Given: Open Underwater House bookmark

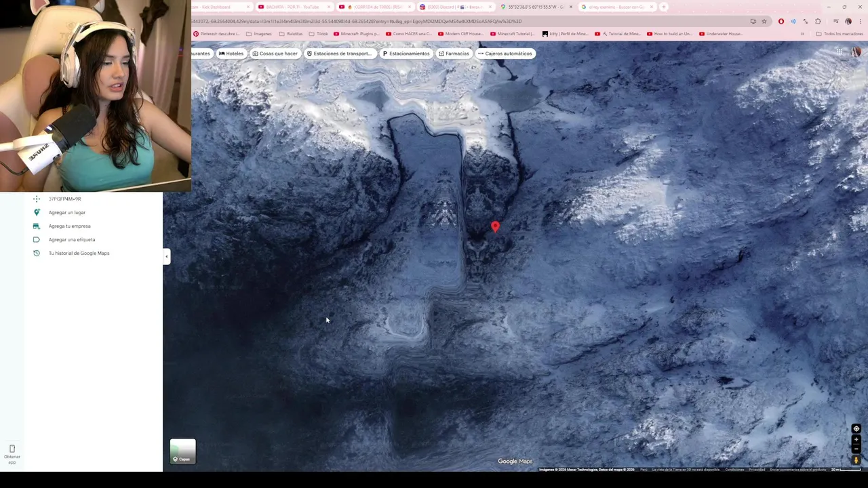Looking at the screenshot, I should [x=722, y=34].
